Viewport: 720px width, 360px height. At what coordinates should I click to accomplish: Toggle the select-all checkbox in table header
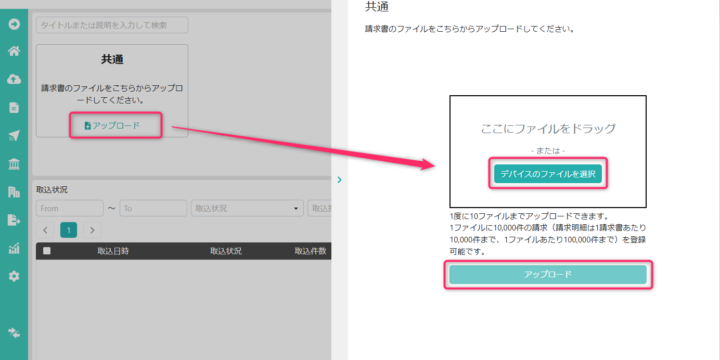point(47,251)
